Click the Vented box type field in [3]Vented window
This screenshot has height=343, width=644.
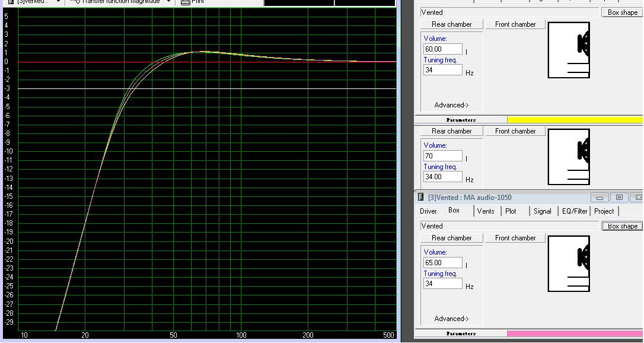tap(510, 226)
